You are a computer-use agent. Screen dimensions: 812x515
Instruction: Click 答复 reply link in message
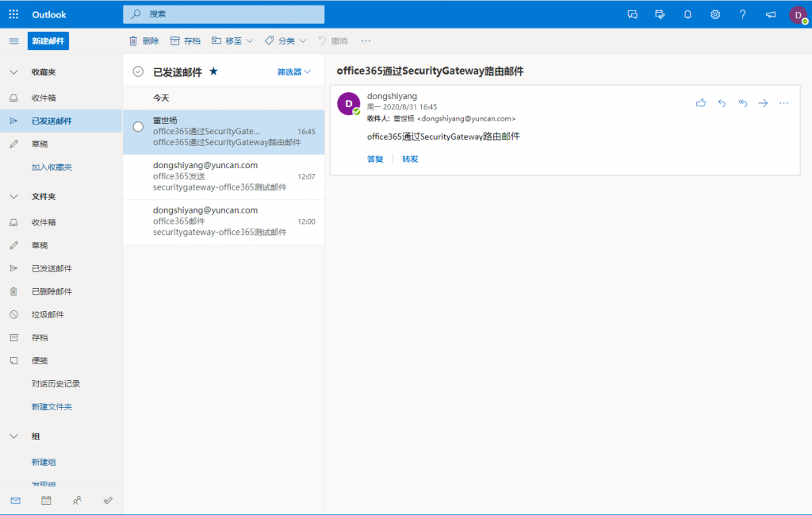coord(375,159)
